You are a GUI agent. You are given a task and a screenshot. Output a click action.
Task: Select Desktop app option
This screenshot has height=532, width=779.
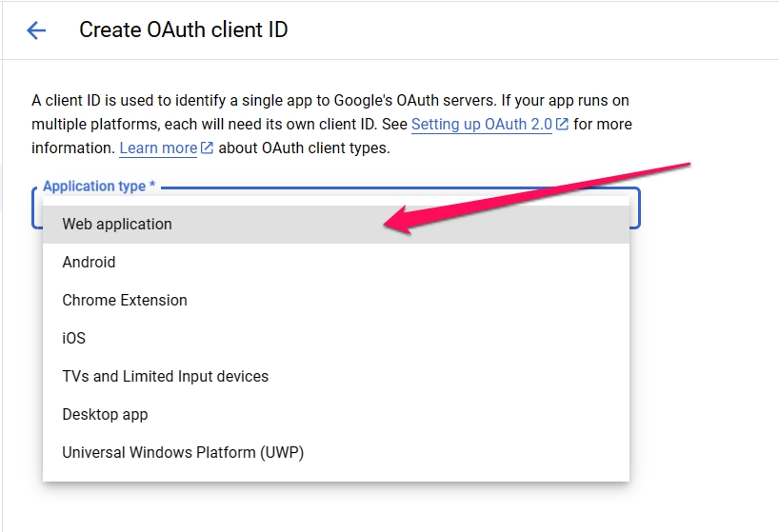pos(336,414)
